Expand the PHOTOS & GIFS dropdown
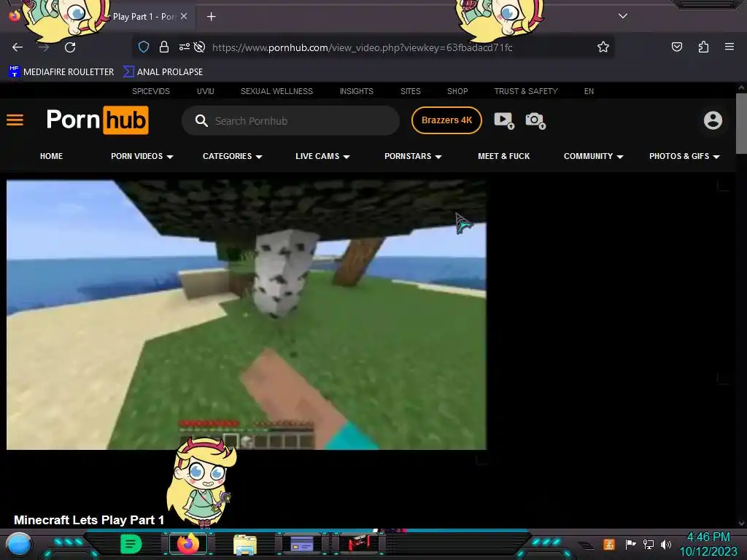Image resolution: width=747 pixels, height=560 pixels. tap(684, 156)
